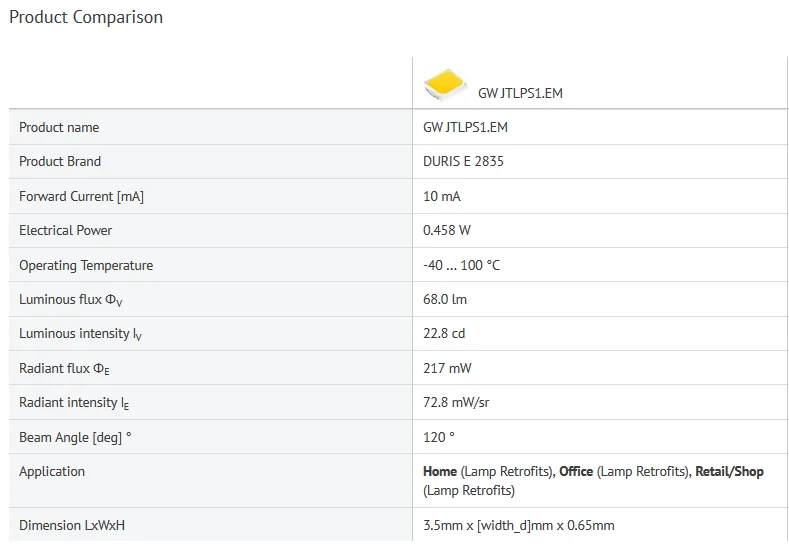Click the DURIS E 2835 brand value
This screenshot has width=789, height=550.
(463, 162)
